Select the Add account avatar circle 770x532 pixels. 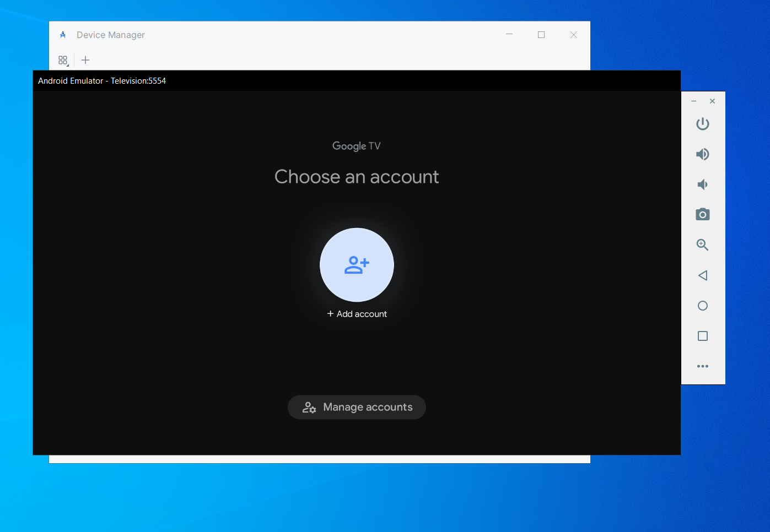pyautogui.click(x=357, y=265)
